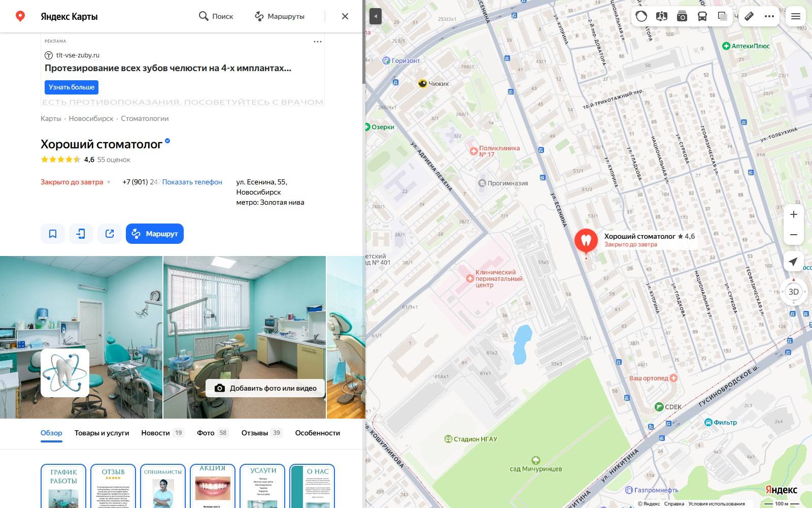Go to the Стоматологии breadcrumb
812x508 pixels.
(145, 118)
